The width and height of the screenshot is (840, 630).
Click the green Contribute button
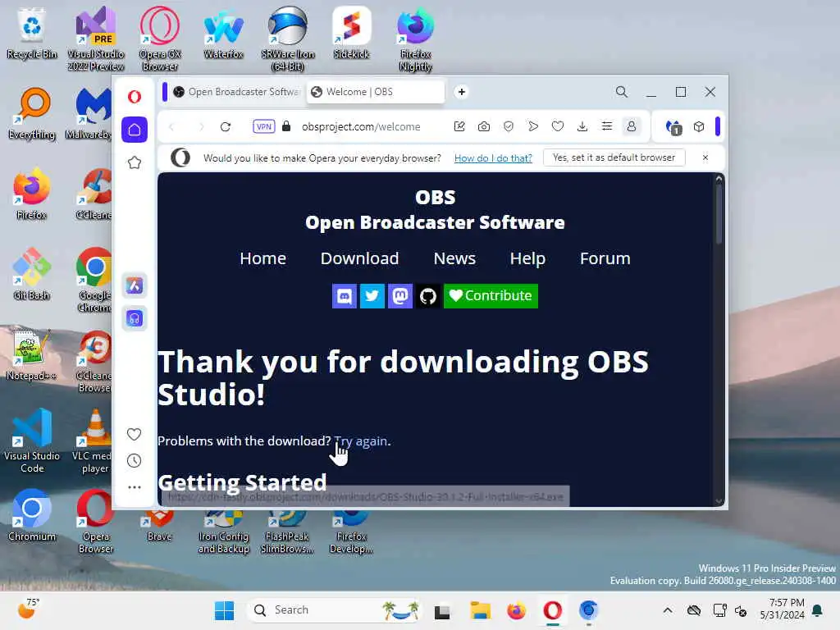tap(491, 295)
